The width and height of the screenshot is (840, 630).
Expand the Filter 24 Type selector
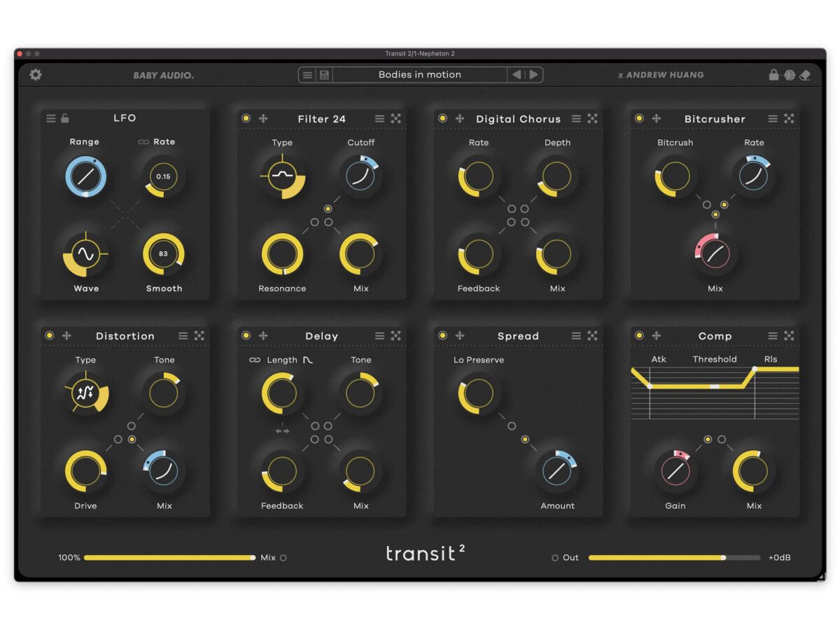coord(282,176)
